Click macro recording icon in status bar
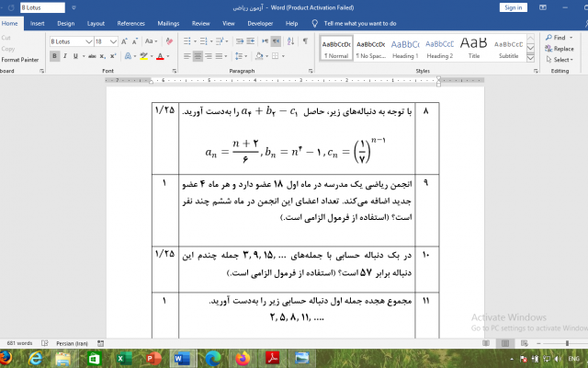The height and width of the screenshot is (368, 588). 100,343
